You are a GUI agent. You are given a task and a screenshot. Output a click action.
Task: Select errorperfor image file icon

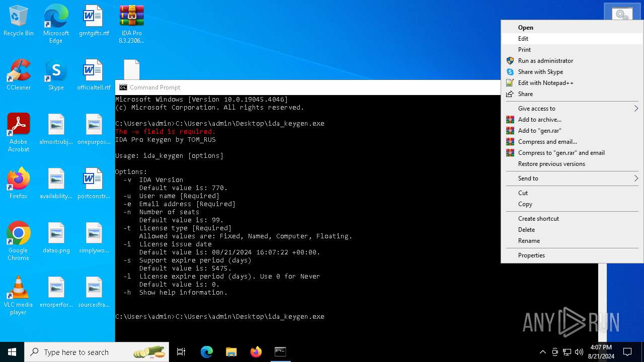coord(56,292)
